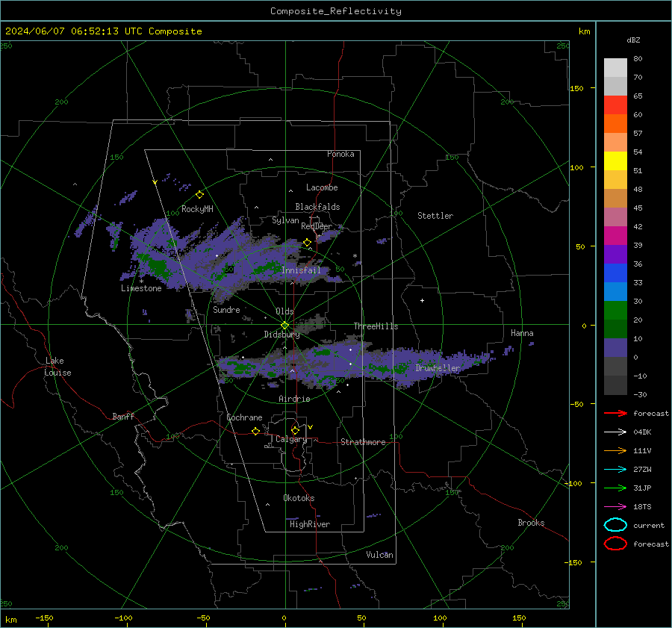This screenshot has height=628, width=672.
Task: Click the red 'forecast' ellipse legend symbol
Action: (615, 544)
